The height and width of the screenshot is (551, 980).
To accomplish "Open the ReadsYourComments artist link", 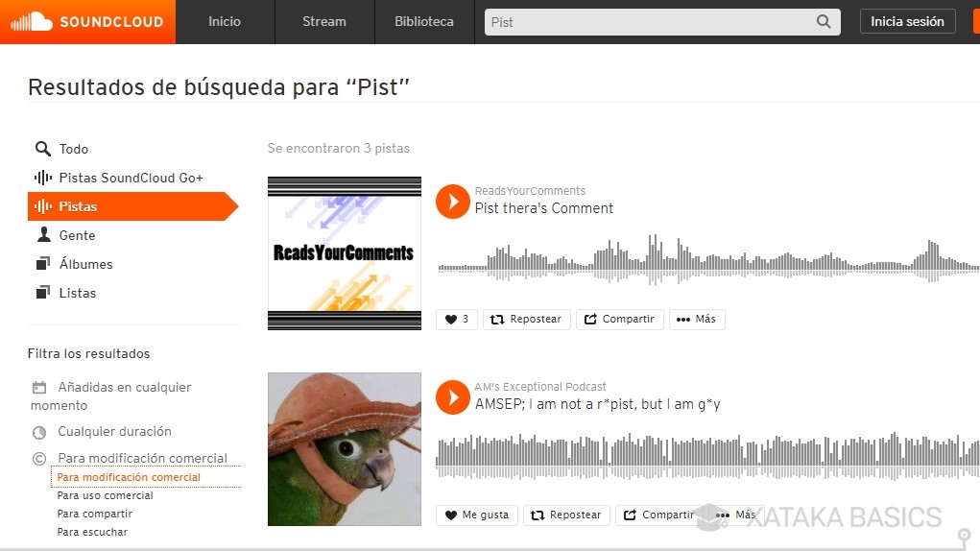I will (x=530, y=191).
